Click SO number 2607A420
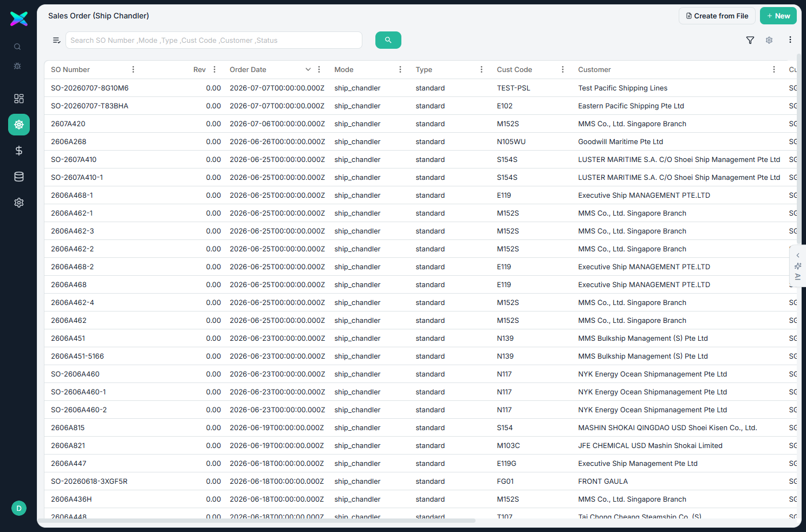This screenshot has width=806, height=532. pyautogui.click(x=68, y=124)
